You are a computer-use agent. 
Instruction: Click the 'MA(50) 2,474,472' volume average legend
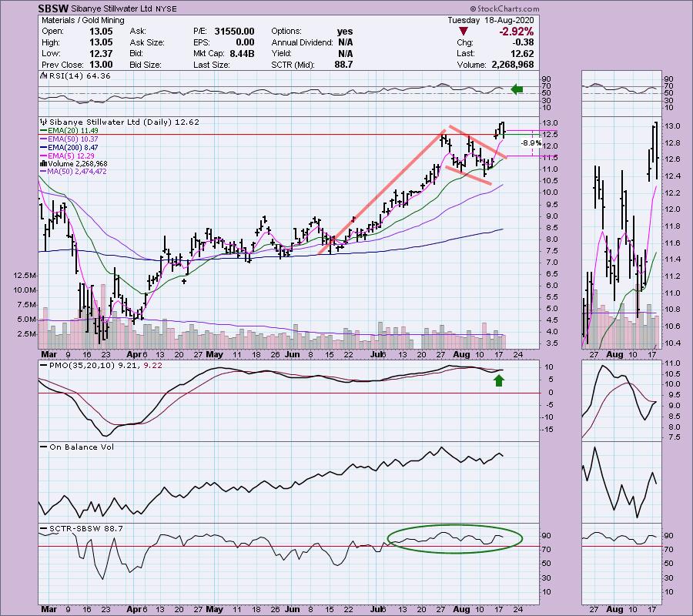pyautogui.click(x=77, y=172)
